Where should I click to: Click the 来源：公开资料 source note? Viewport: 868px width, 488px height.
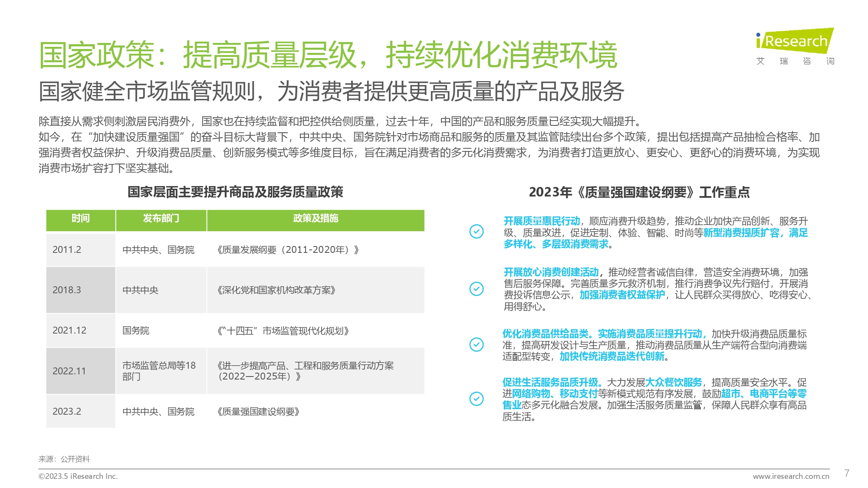64,459
